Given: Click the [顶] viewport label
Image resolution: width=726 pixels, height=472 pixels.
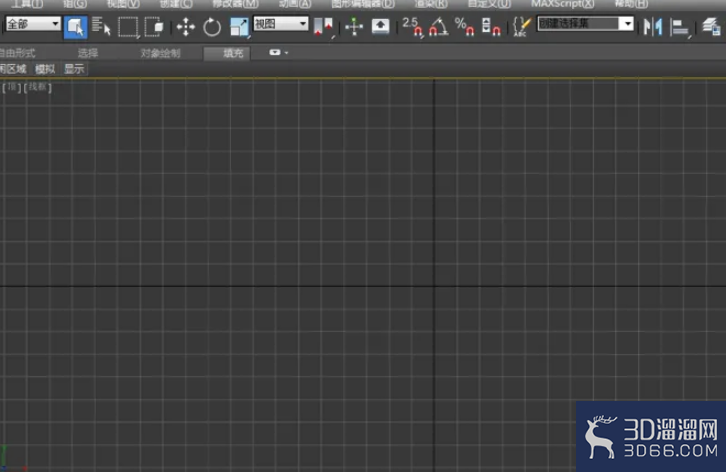Looking at the screenshot, I should click(12, 87).
